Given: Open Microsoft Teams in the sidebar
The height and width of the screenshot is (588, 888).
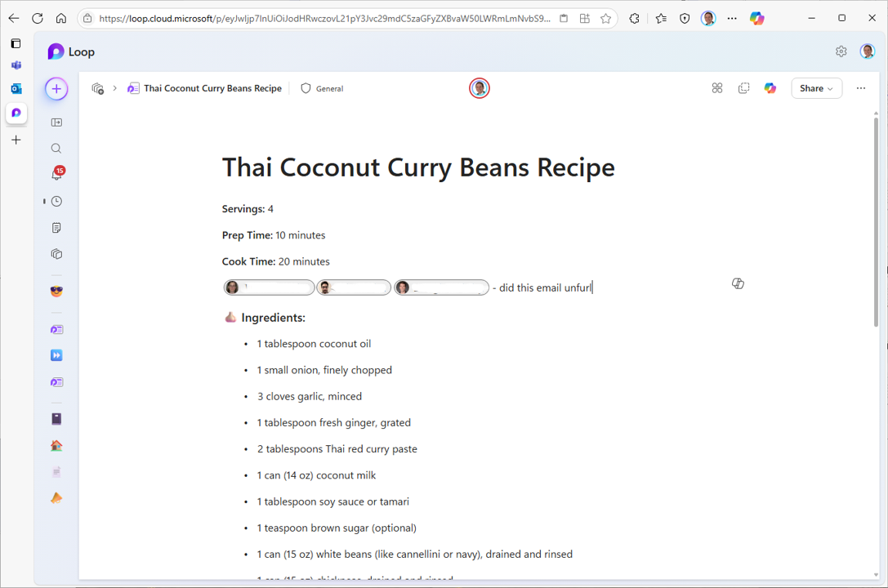Looking at the screenshot, I should coord(16,65).
